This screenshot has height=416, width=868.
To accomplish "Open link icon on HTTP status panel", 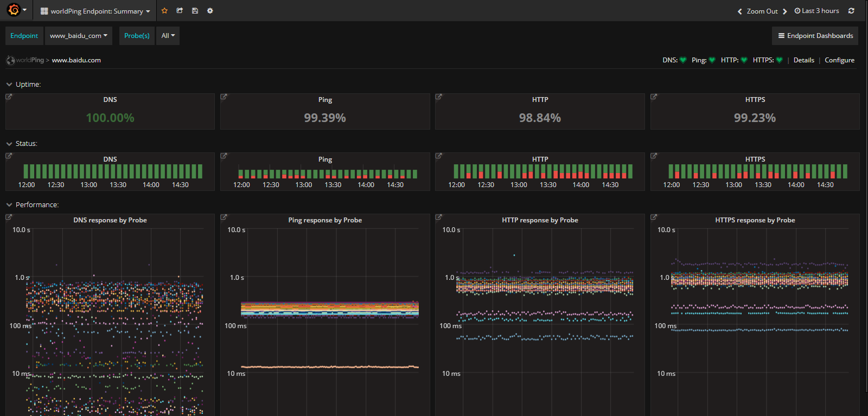I will point(438,156).
